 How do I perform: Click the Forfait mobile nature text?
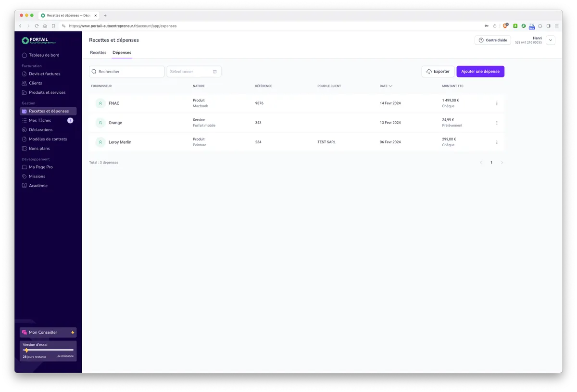(204, 126)
